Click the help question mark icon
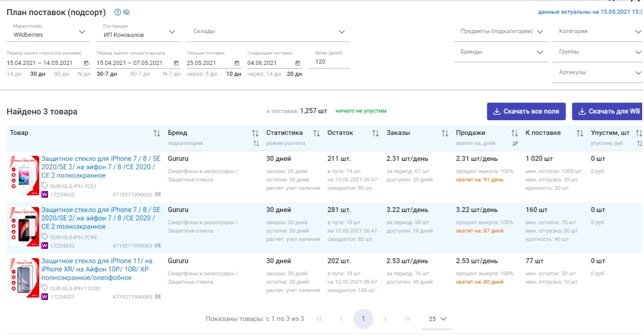644x335 pixels. click(x=117, y=12)
